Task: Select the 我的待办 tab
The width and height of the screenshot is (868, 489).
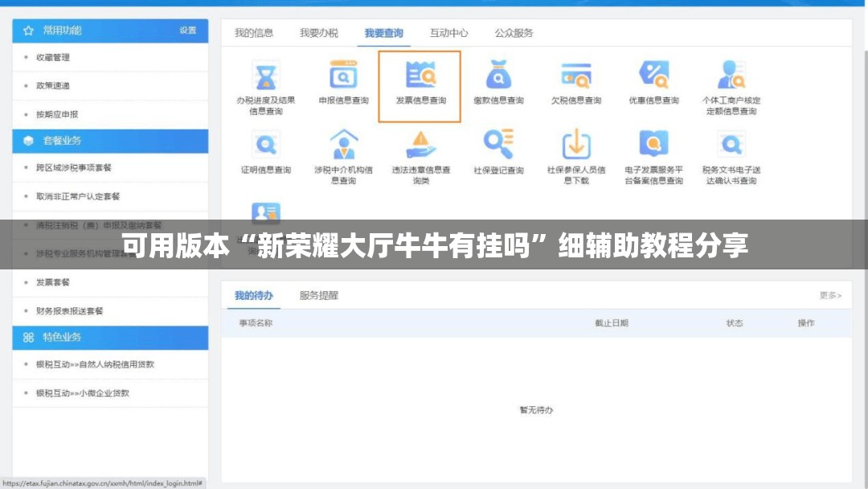Action: (x=253, y=296)
